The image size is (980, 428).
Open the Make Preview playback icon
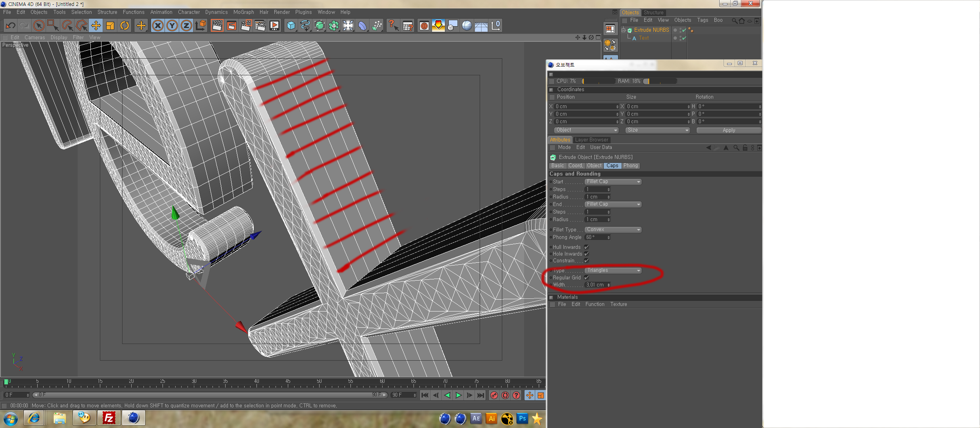274,26
